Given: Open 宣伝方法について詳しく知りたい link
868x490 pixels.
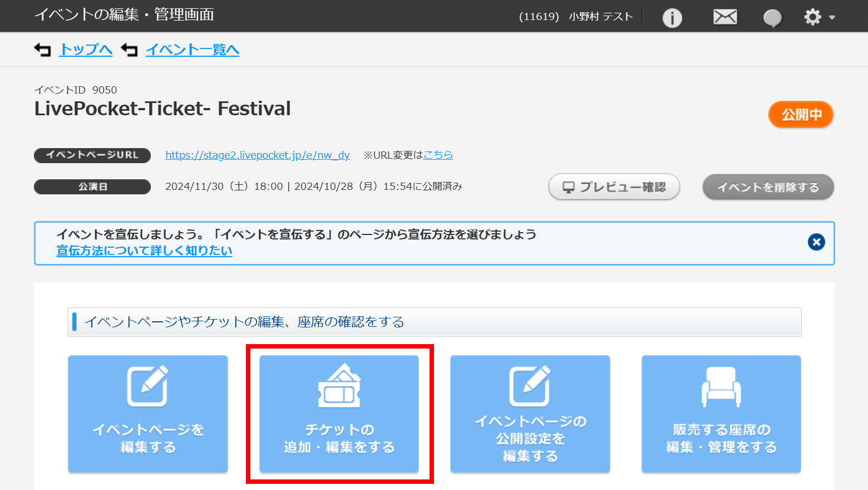Looking at the screenshot, I should tap(144, 251).
